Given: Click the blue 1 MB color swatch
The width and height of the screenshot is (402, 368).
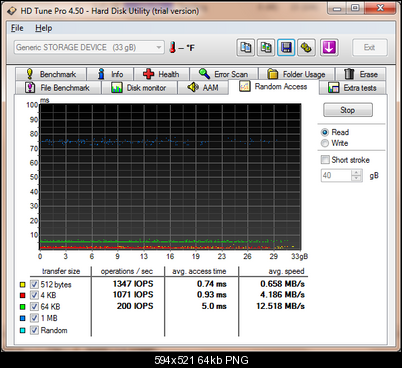Looking at the screenshot, I should [x=22, y=318].
